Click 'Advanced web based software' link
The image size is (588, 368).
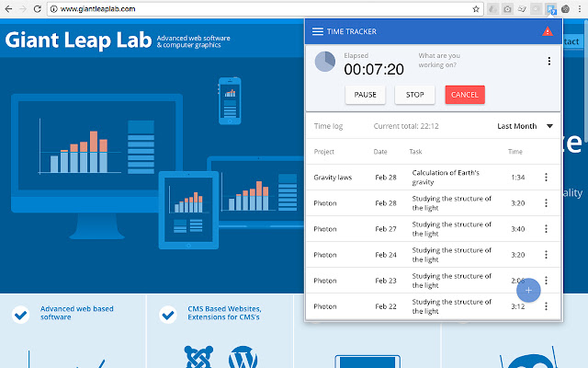point(77,313)
